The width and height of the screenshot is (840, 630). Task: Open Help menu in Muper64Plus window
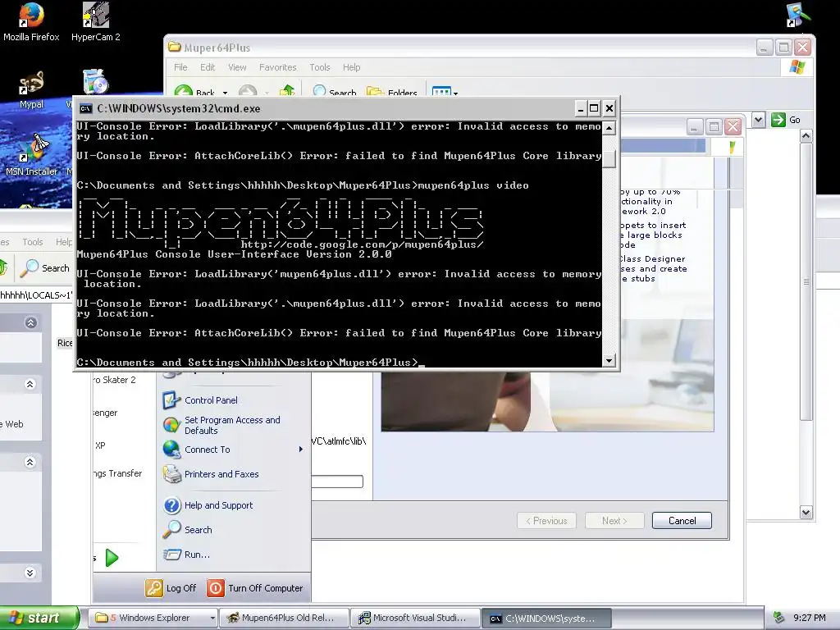coord(351,67)
